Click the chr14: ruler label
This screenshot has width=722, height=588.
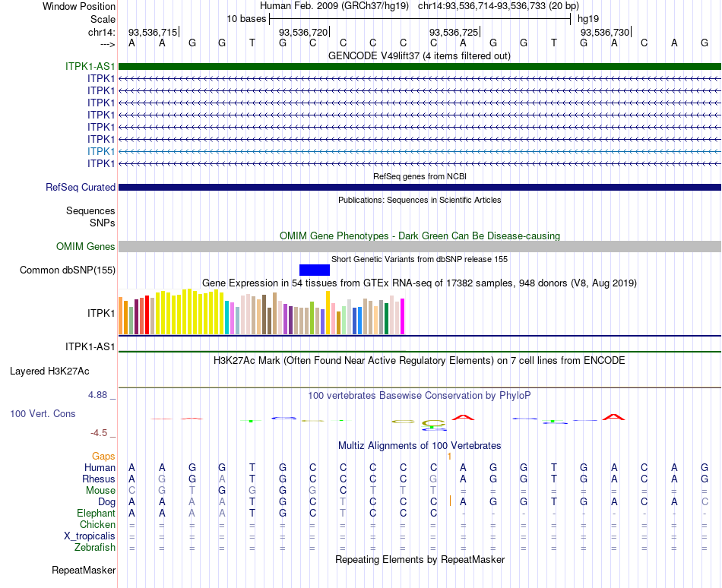coord(101,32)
